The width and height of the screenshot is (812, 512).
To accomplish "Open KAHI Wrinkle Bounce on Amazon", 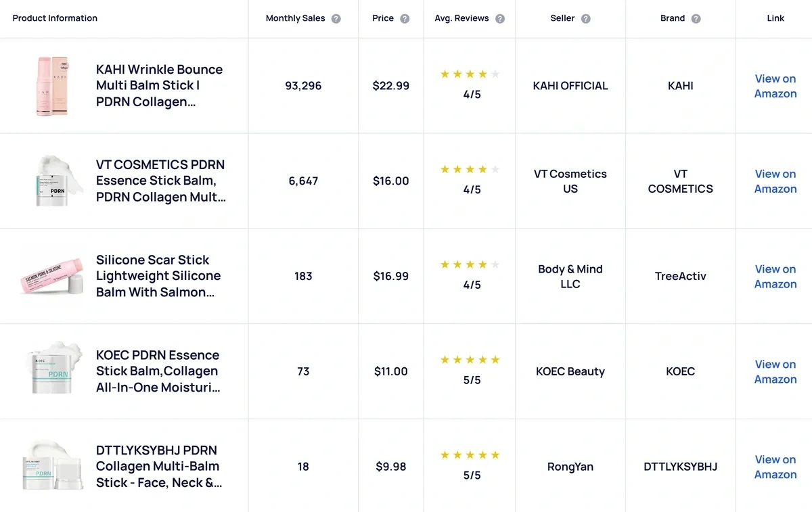I will tap(775, 86).
